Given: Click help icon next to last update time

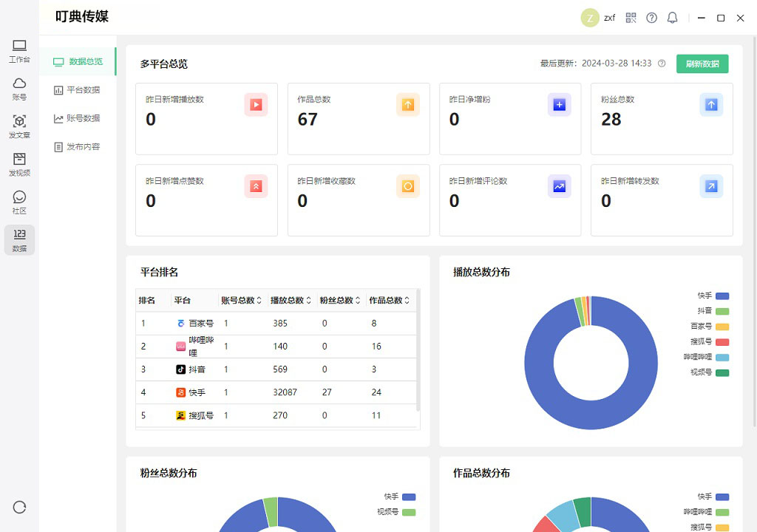Looking at the screenshot, I should pyautogui.click(x=662, y=64).
